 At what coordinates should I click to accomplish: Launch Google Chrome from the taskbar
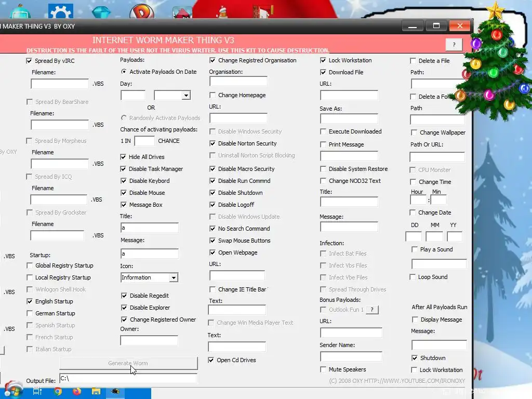tap(58, 392)
